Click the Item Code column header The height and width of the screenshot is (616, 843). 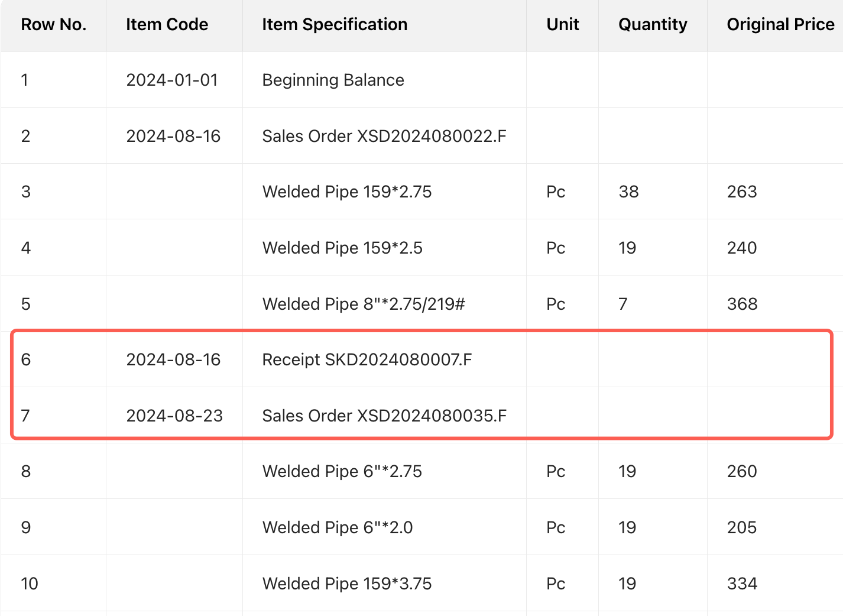tap(167, 25)
